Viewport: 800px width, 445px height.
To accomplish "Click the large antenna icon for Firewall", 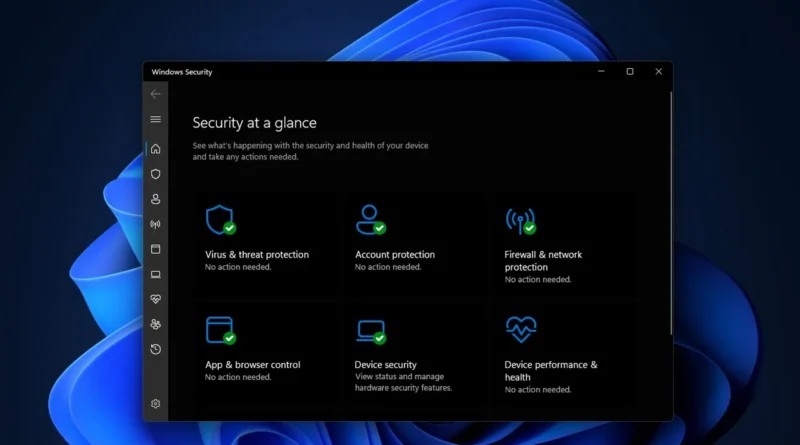I will (521, 221).
